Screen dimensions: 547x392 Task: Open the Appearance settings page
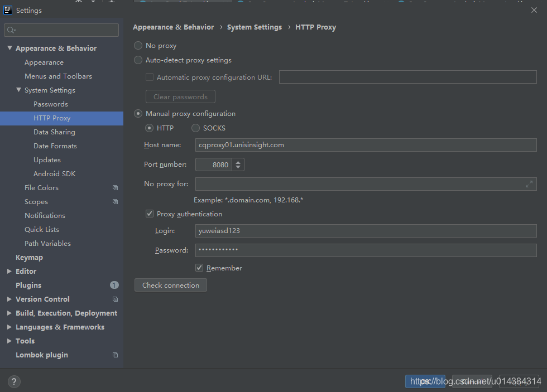pos(44,62)
